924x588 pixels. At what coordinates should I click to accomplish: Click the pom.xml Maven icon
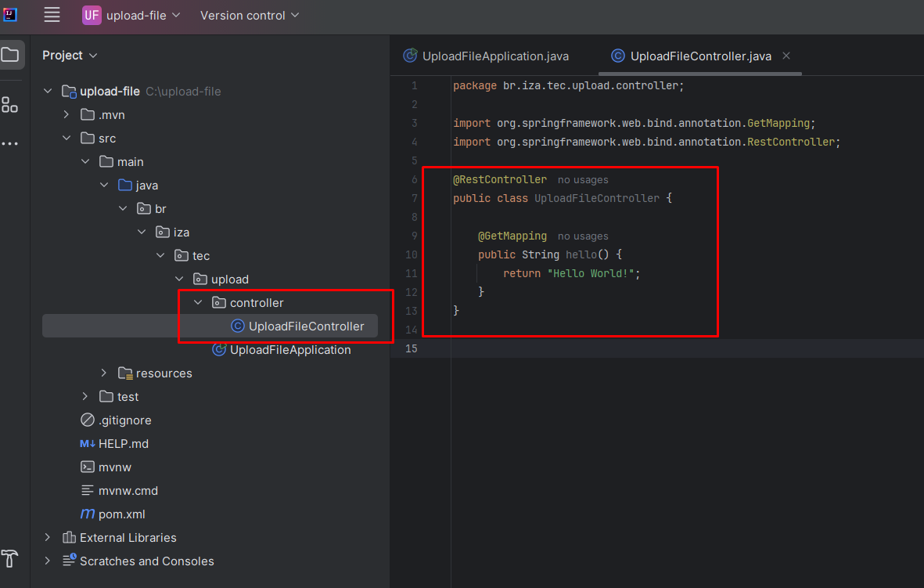87,514
